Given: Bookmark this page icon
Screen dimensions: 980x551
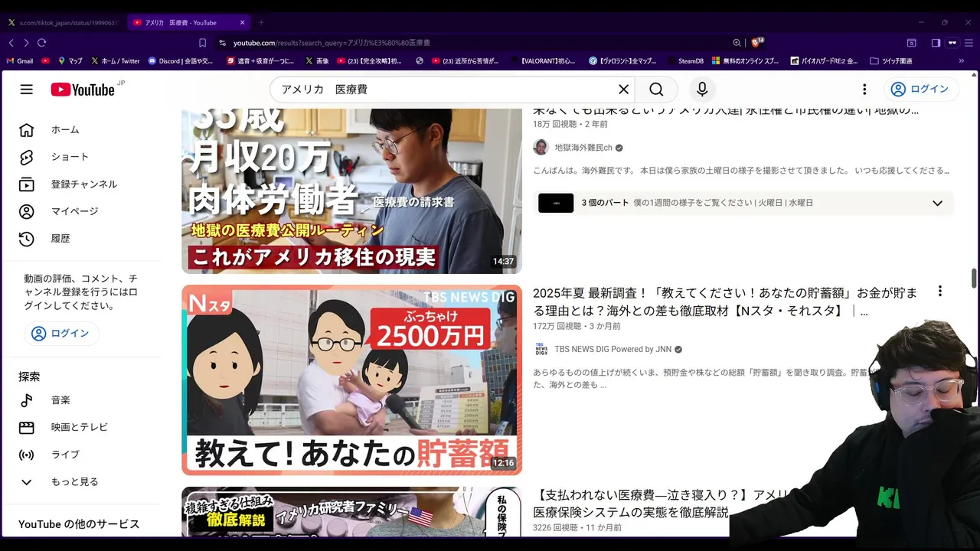Looking at the screenshot, I should pos(202,43).
